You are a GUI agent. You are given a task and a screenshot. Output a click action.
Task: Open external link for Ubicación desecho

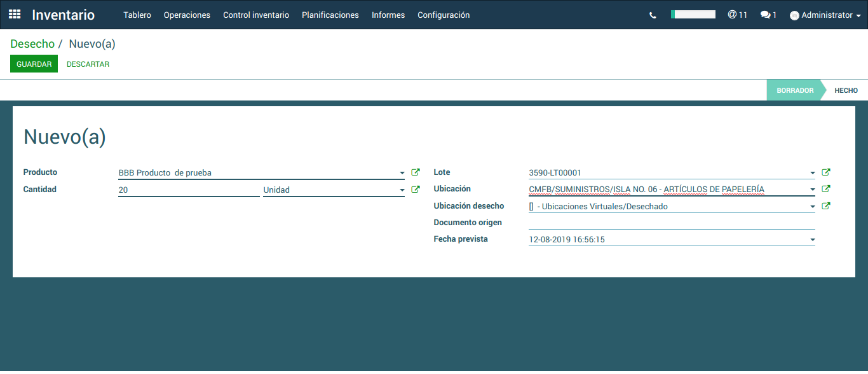click(826, 206)
